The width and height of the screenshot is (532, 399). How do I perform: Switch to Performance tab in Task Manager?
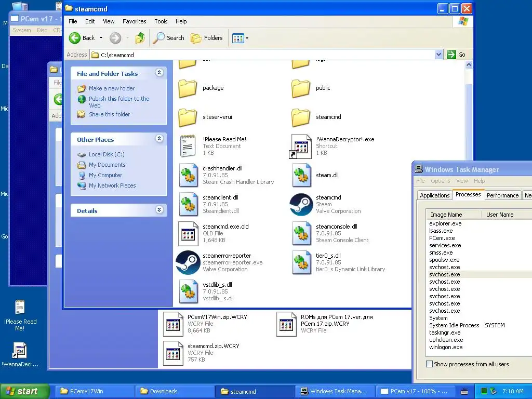click(502, 195)
